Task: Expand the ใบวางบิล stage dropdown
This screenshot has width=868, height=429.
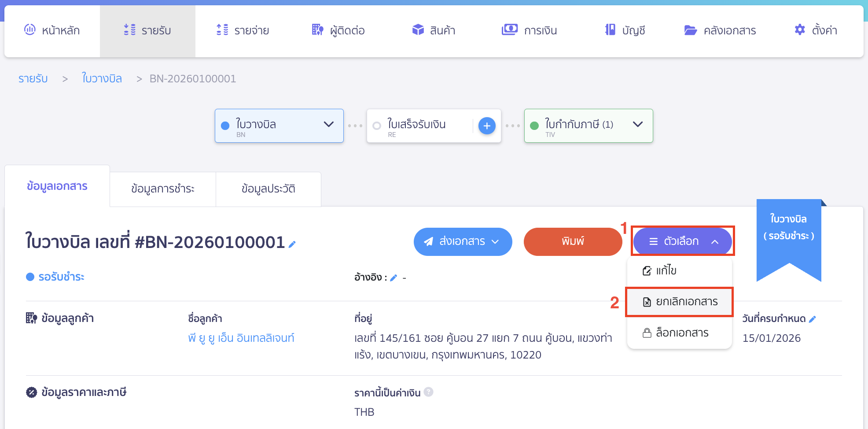Action: coord(328,125)
